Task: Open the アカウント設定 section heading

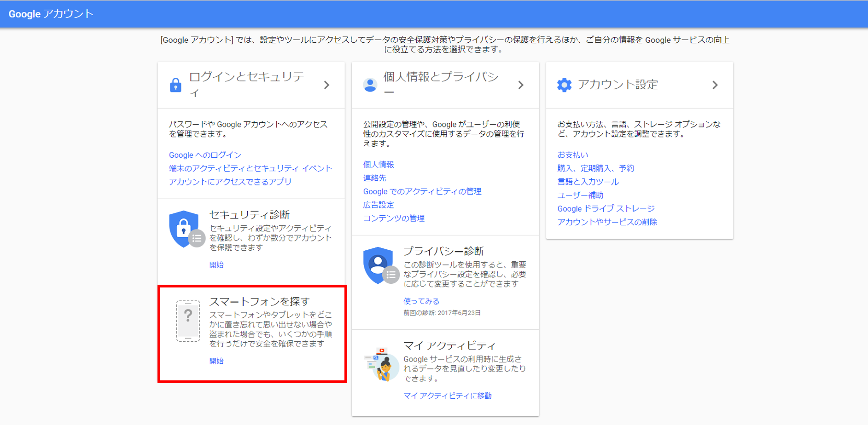Action: (618, 85)
